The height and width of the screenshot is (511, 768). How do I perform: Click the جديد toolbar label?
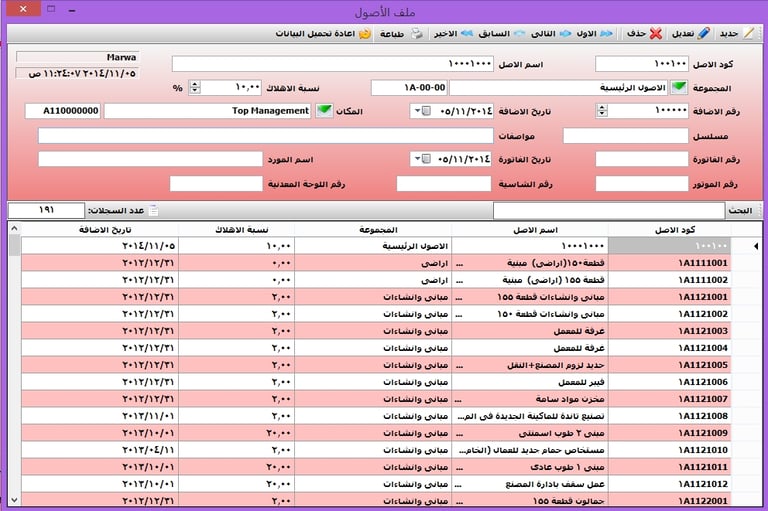[x=729, y=33]
